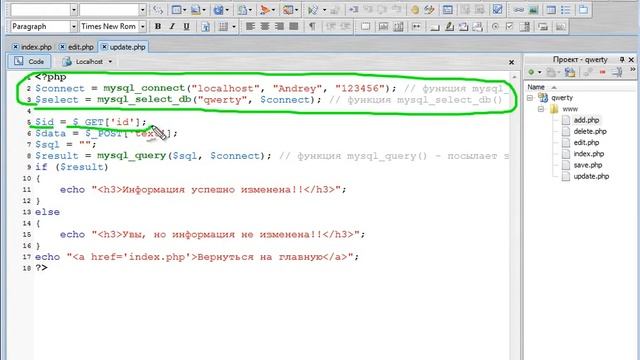Click the blue checkmark validate icon
The width and height of the screenshot is (640, 360).
pyautogui.click(x=497, y=10)
